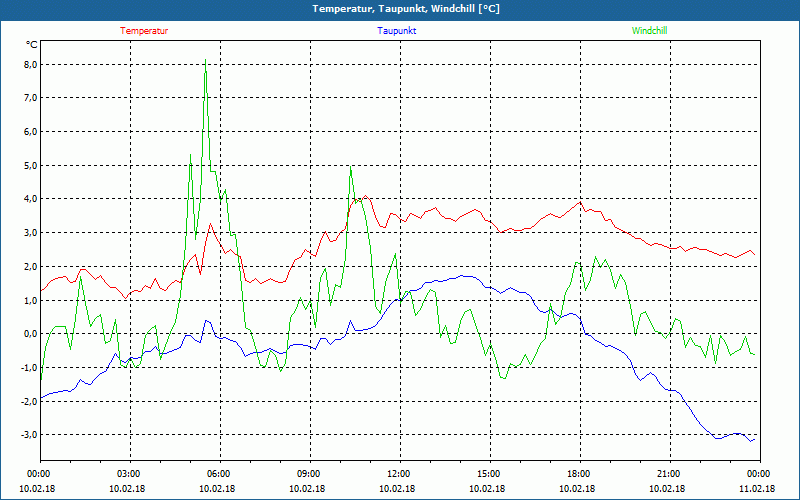The image size is (800, 500).
Task: Click the "10.02.18" date under 18:00
Action: click(x=577, y=489)
